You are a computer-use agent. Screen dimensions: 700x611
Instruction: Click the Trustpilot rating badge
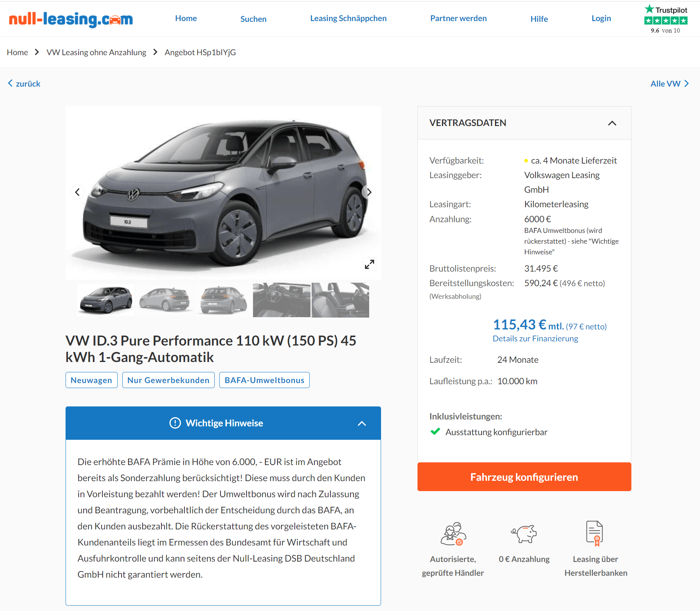click(666, 19)
